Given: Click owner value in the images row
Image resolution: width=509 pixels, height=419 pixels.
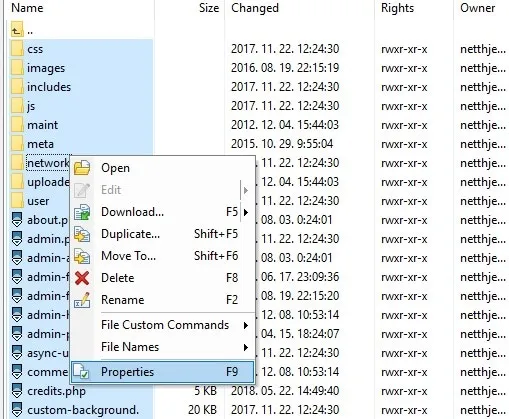Looking at the screenshot, I should [483, 68].
